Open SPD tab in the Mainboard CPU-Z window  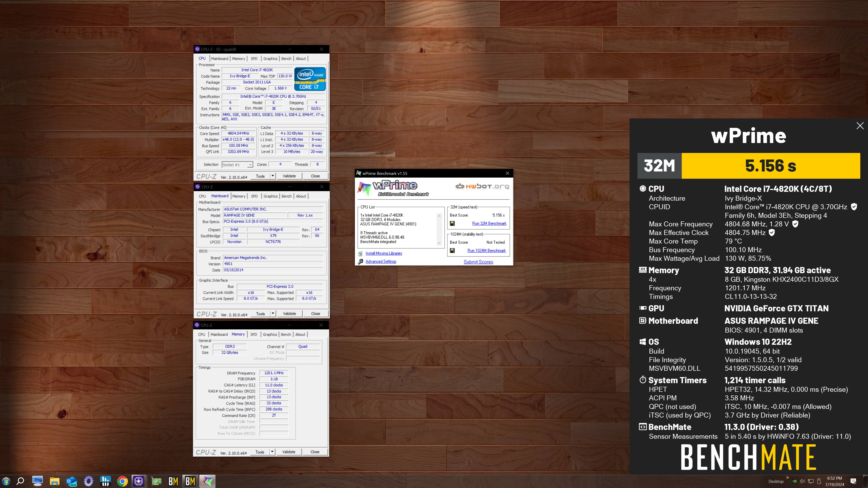(254, 196)
